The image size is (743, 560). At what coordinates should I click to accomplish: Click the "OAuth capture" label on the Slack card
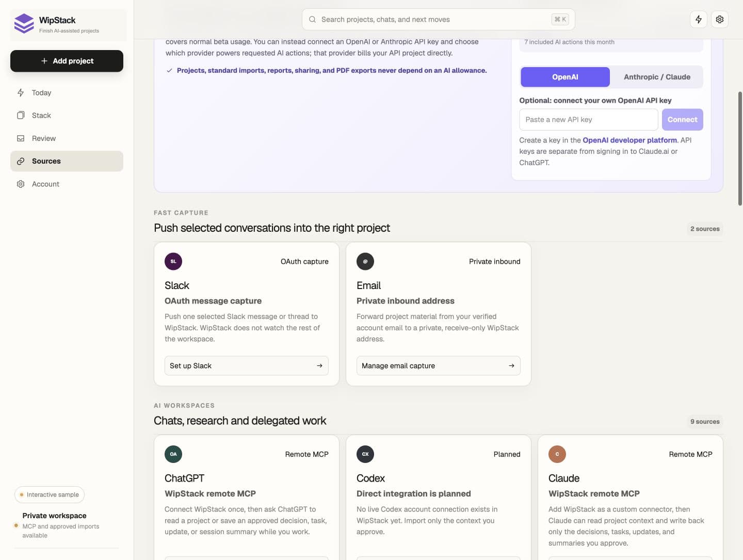pos(304,261)
